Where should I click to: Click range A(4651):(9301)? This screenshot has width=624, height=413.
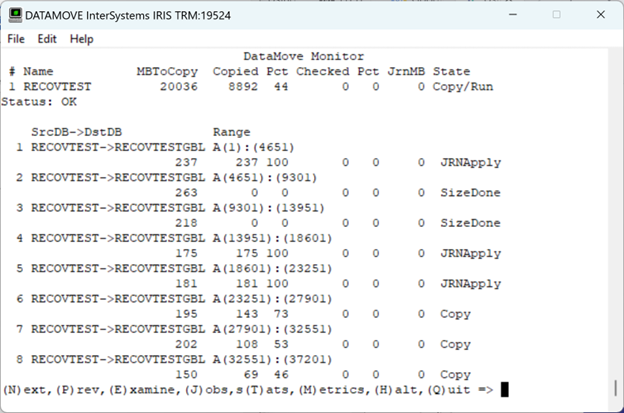(265, 177)
